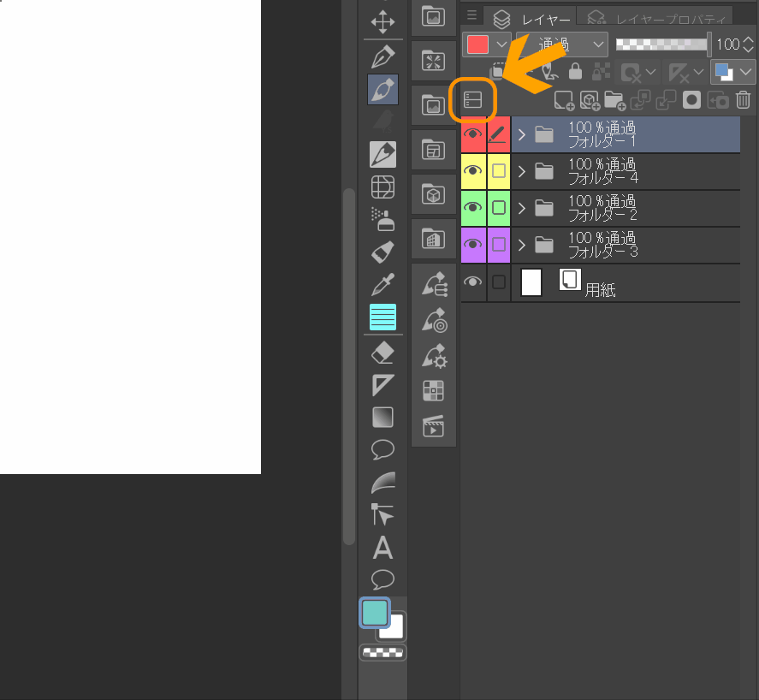
Task: Select the curved stroke correction tool
Action: [x=382, y=483]
